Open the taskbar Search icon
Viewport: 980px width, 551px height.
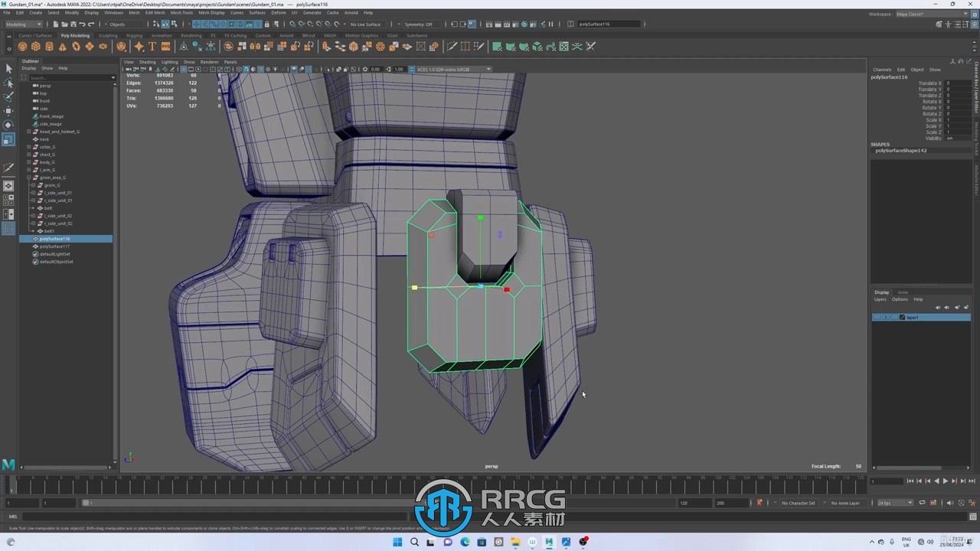click(x=414, y=542)
